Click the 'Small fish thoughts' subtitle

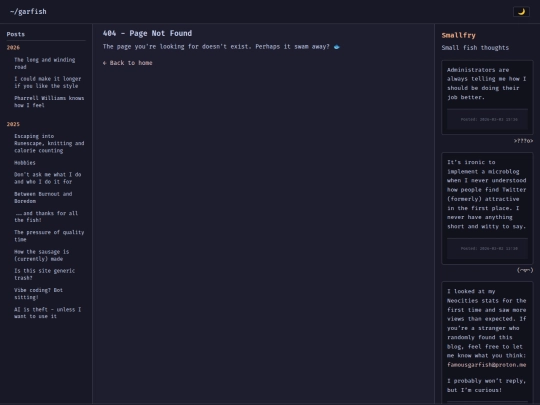click(x=475, y=48)
